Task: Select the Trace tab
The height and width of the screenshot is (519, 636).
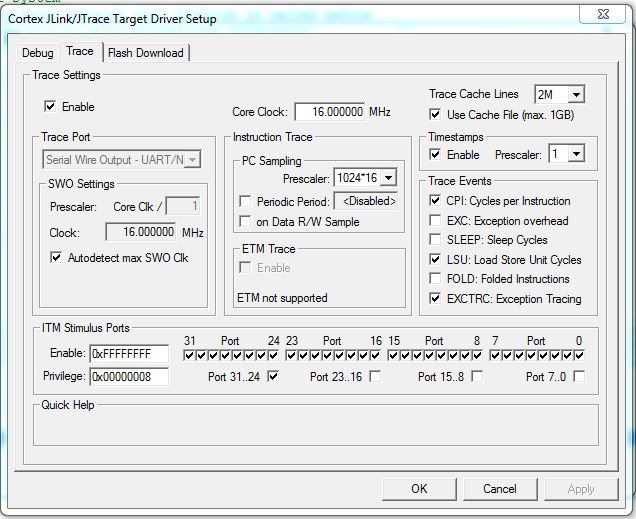Action: point(80,51)
